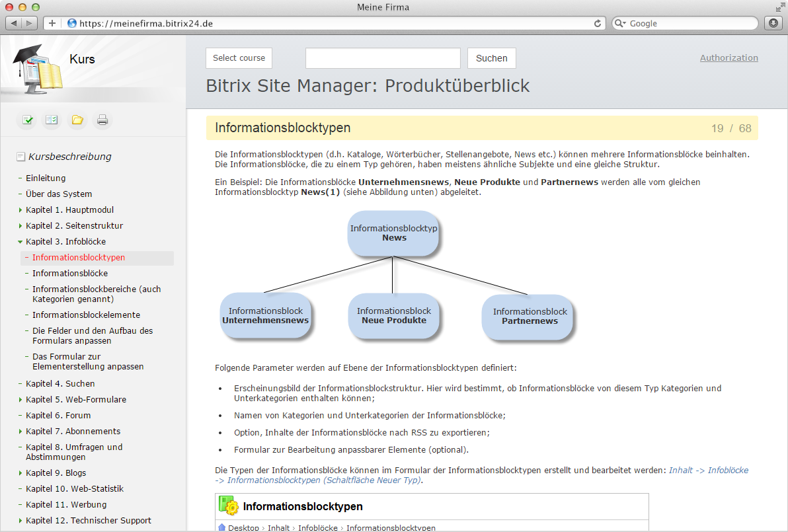Expand Kapitel 7. Abonnements triangle
The width and height of the screenshot is (788, 532).
(x=20, y=431)
